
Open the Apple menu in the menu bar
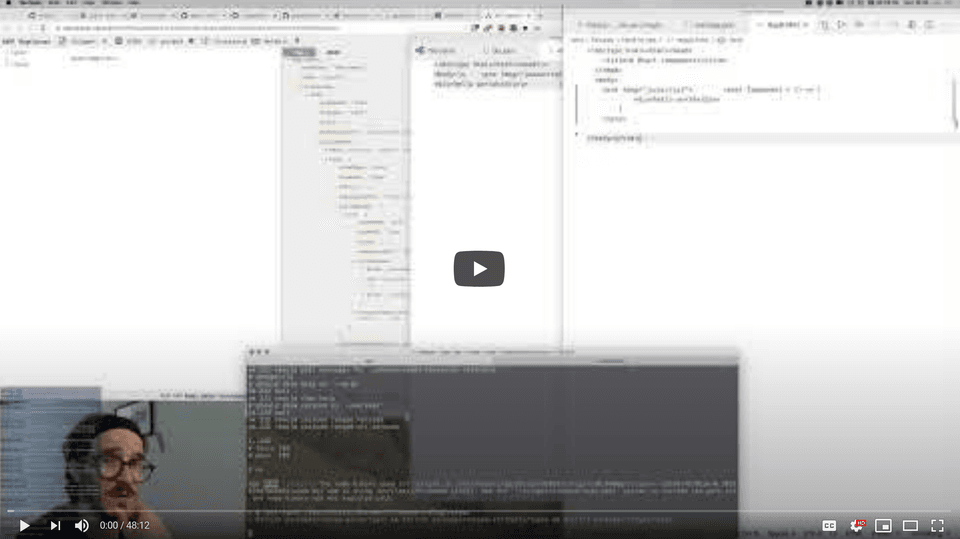tap(9, 3)
